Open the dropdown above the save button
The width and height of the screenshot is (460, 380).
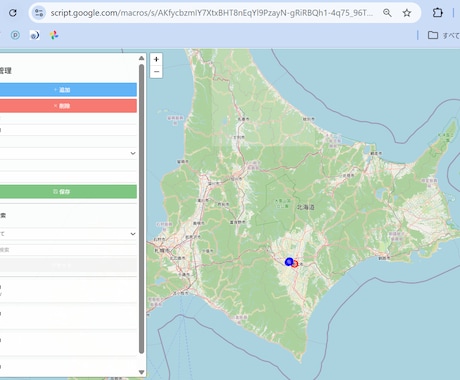(x=68, y=153)
